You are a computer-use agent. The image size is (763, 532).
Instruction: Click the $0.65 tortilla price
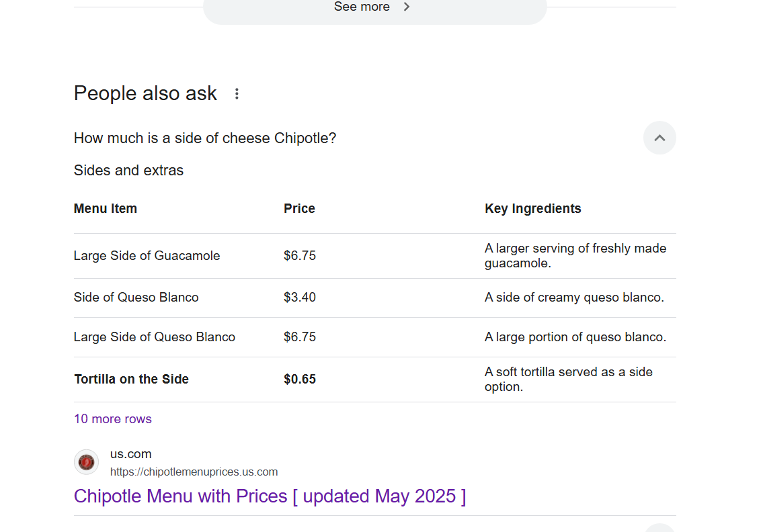[300, 379]
